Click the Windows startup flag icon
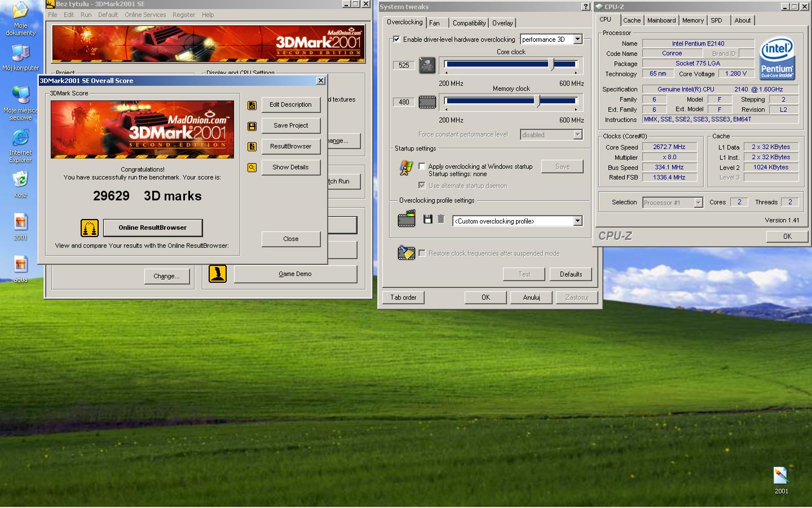 [406, 168]
